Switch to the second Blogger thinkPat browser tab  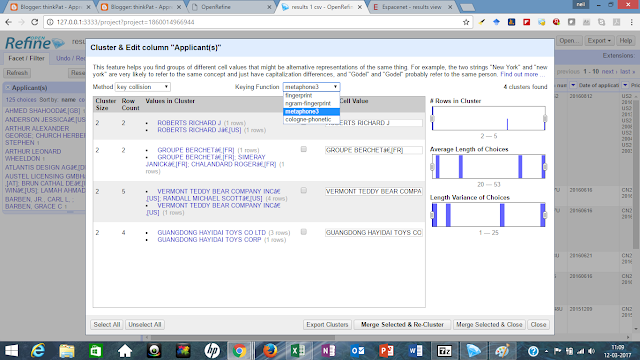click(141, 7)
